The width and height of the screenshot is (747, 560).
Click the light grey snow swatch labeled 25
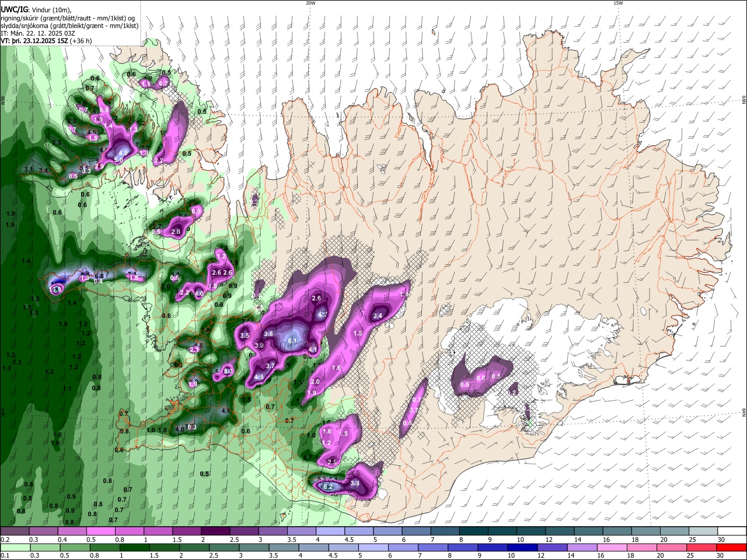702,531
